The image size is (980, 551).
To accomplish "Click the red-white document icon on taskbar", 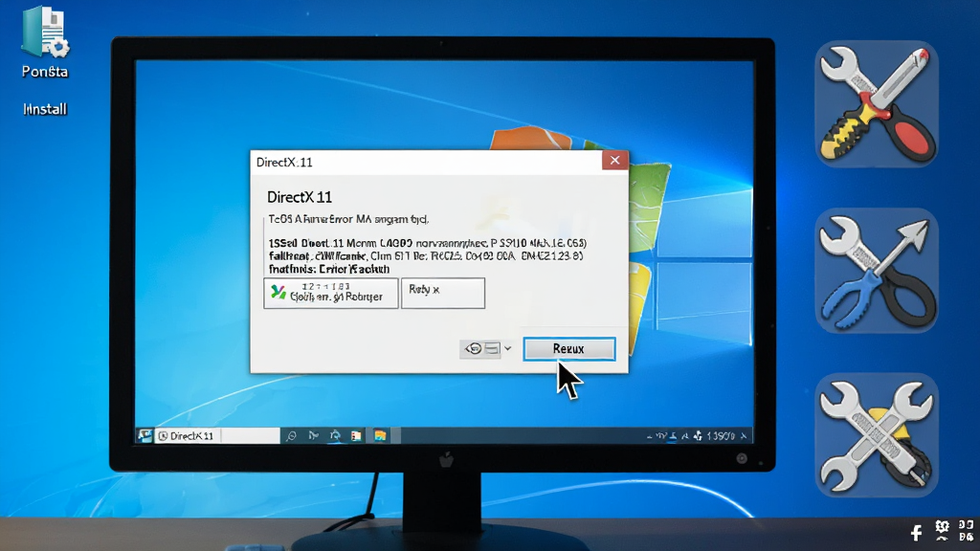I will coord(356,436).
